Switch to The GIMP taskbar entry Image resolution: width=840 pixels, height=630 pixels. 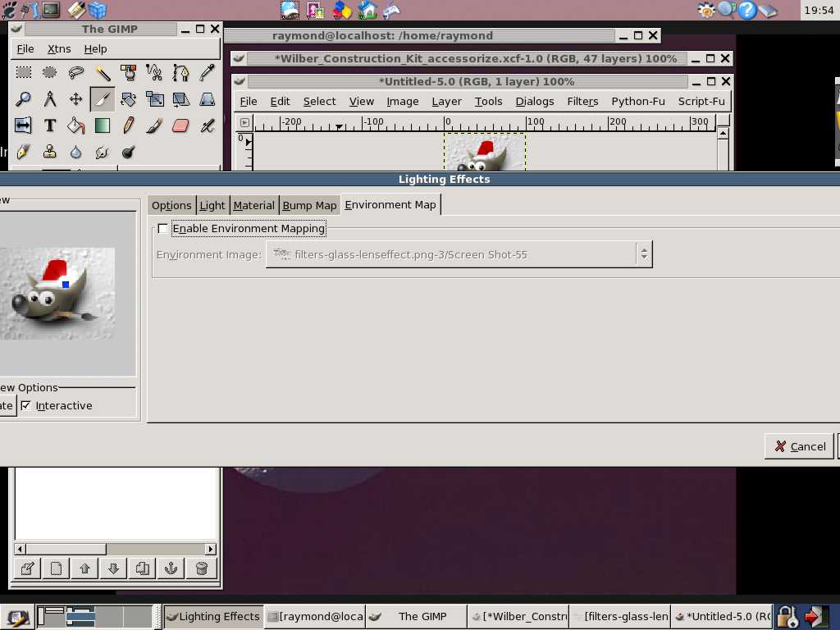(x=416, y=617)
